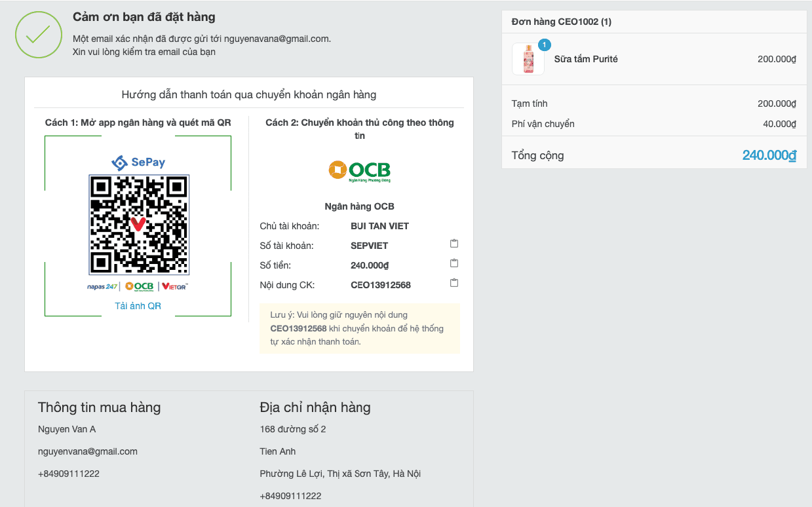Click the SePay logo above the QR code

tap(138, 162)
